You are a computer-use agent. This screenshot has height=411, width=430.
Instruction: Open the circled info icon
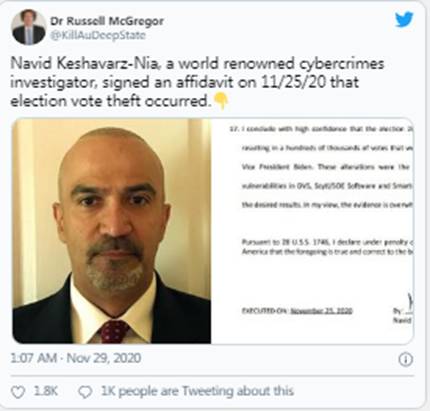tap(406, 359)
